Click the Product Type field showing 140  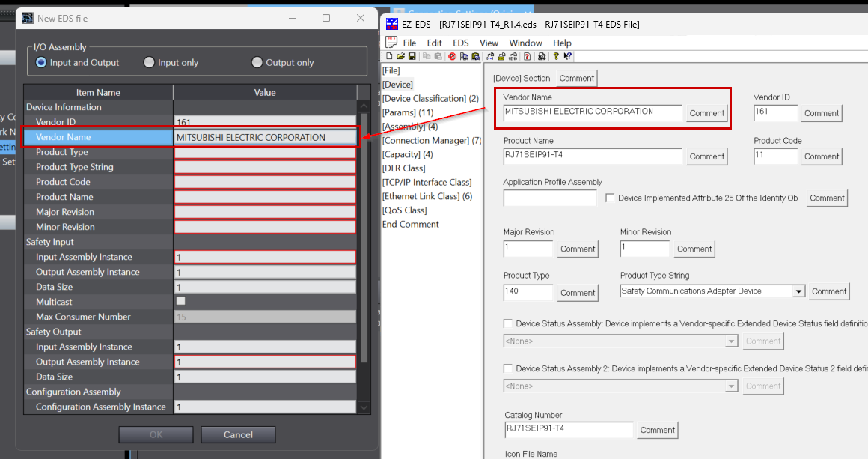(528, 292)
